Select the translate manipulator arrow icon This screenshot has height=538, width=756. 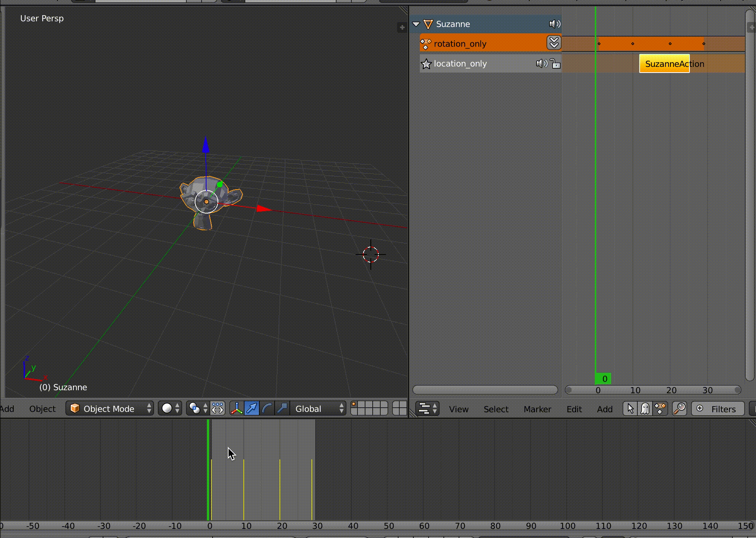pos(251,408)
